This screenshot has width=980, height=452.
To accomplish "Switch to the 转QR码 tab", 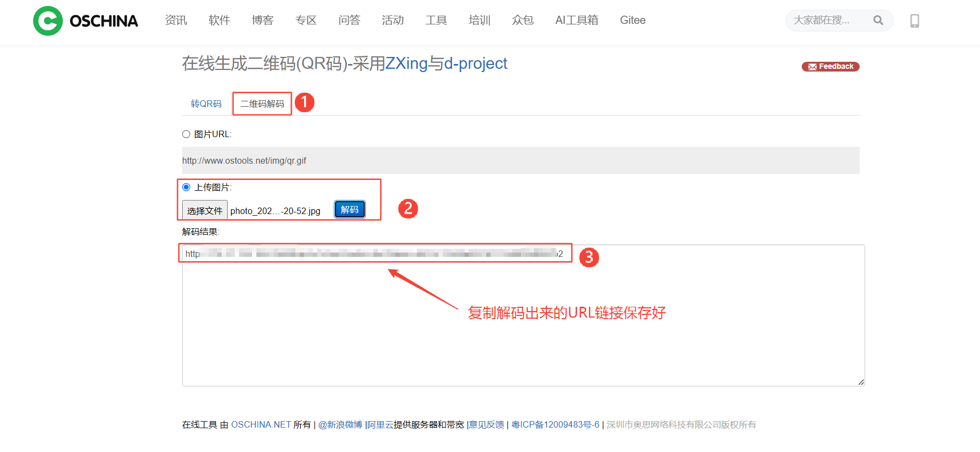I will 206,104.
